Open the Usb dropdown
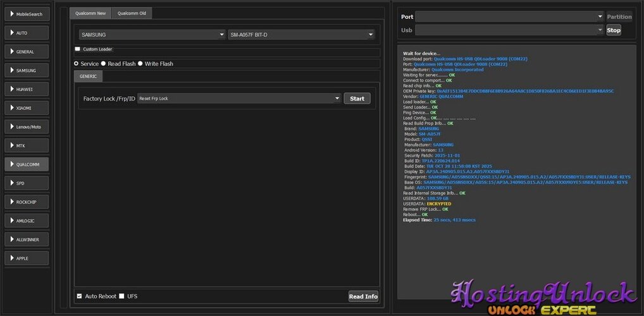This screenshot has width=644, height=316. pos(509,30)
